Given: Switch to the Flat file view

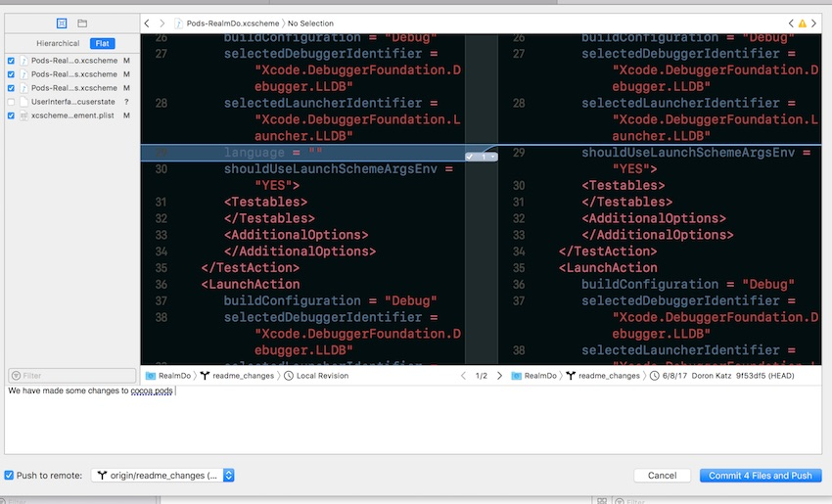Looking at the screenshot, I should click(x=103, y=43).
